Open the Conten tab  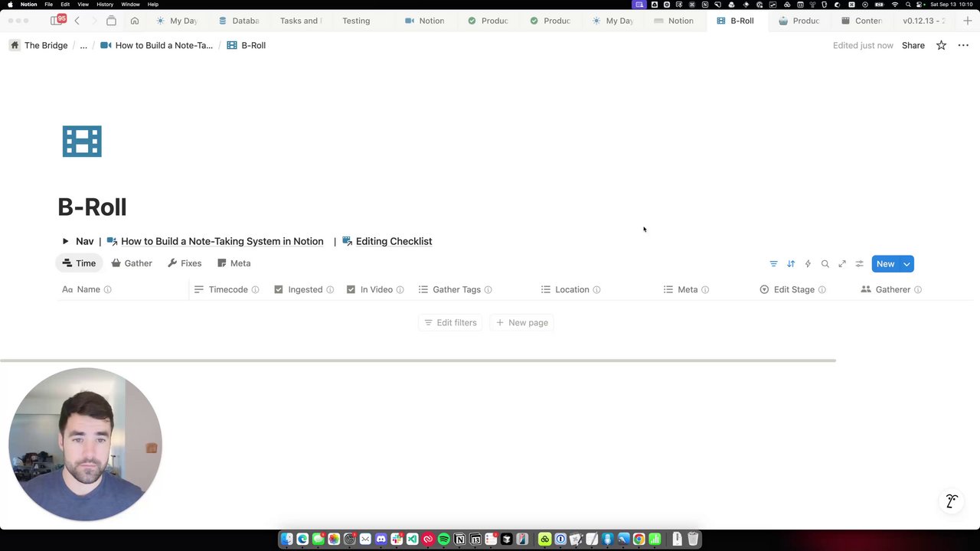pos(862,21)
